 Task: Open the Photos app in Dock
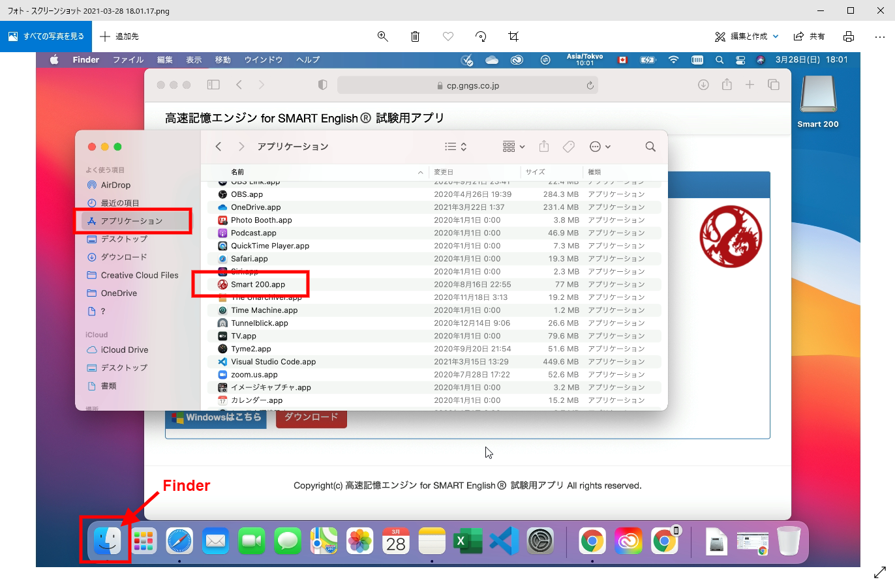pos(359,540)
